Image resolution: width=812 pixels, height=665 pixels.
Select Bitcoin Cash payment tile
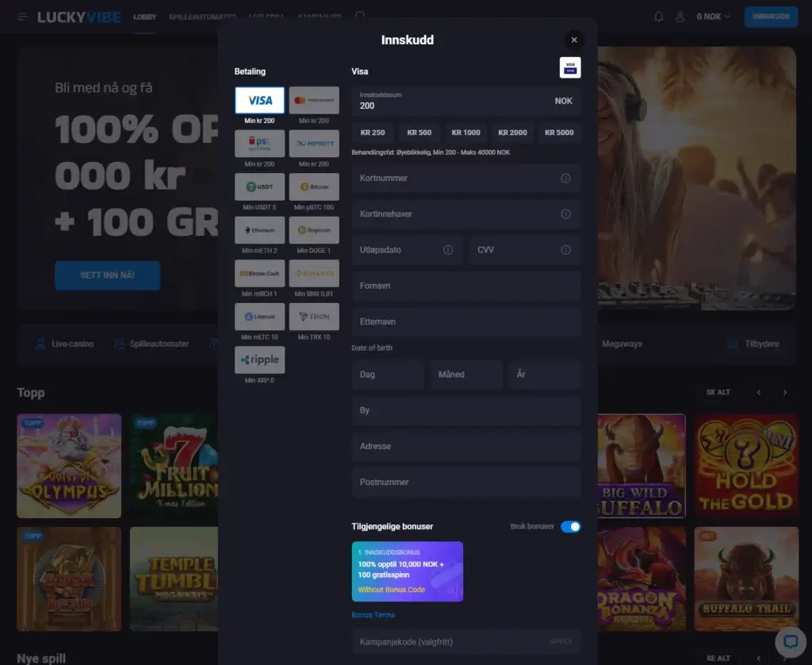pyautogui.click(x=259, y=273)
